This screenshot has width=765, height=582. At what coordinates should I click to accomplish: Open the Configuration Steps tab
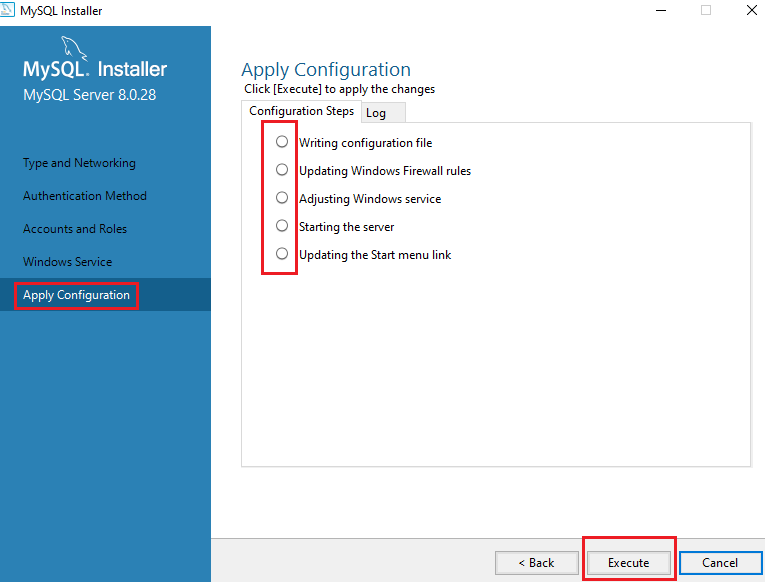[x=302, y=111]
